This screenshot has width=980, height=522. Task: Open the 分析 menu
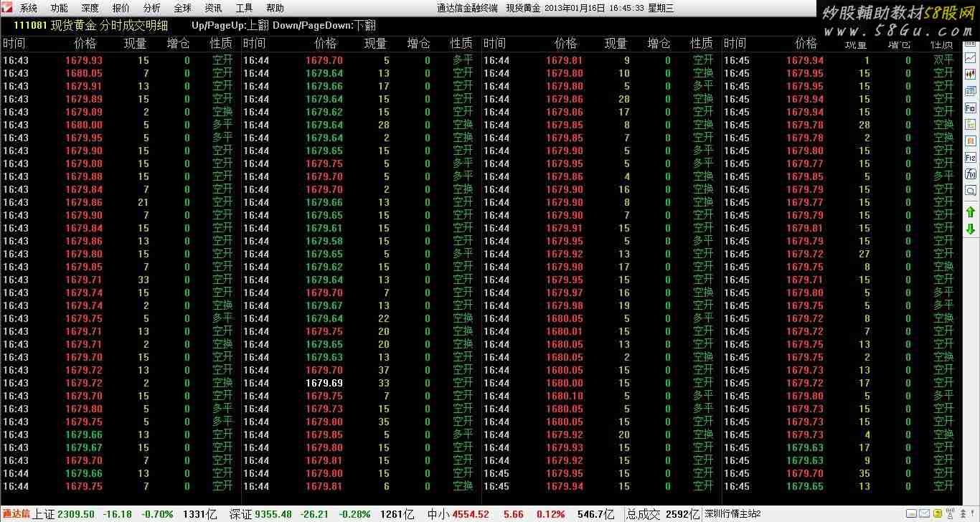[x=152, y=9]
